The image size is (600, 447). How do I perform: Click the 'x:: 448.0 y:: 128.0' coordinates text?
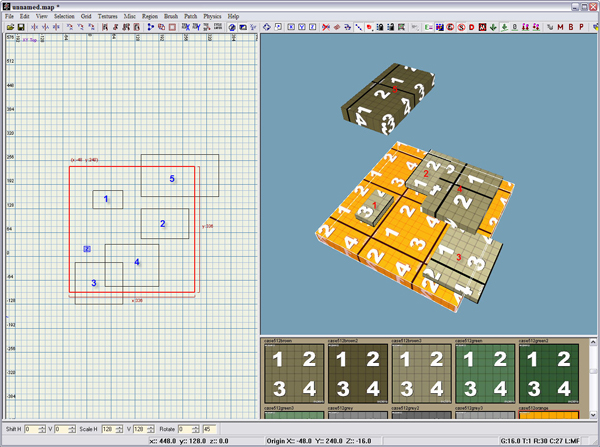[189, 441]
